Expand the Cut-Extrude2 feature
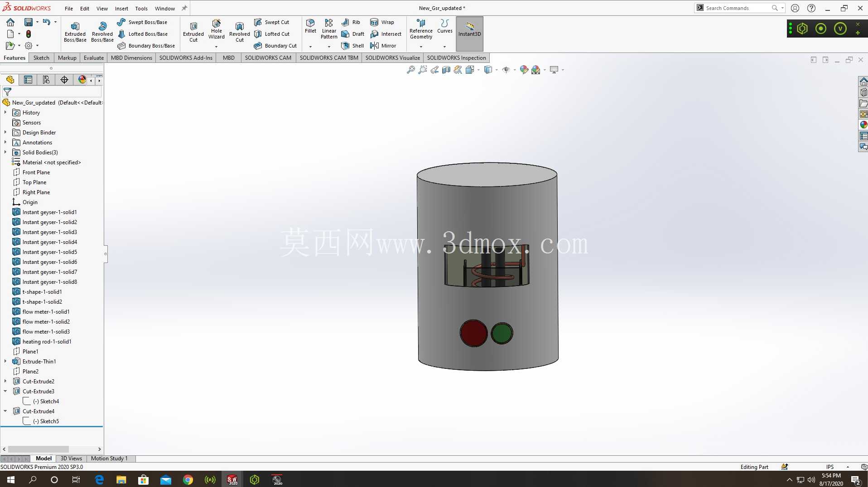The image size is (868, 487). [x=5, y=381]
